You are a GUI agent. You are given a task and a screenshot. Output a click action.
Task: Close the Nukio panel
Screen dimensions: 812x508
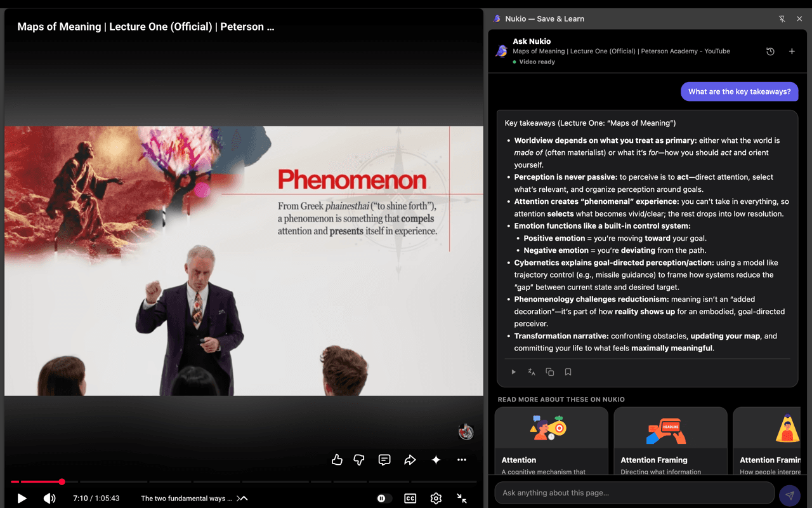point(799,19)
